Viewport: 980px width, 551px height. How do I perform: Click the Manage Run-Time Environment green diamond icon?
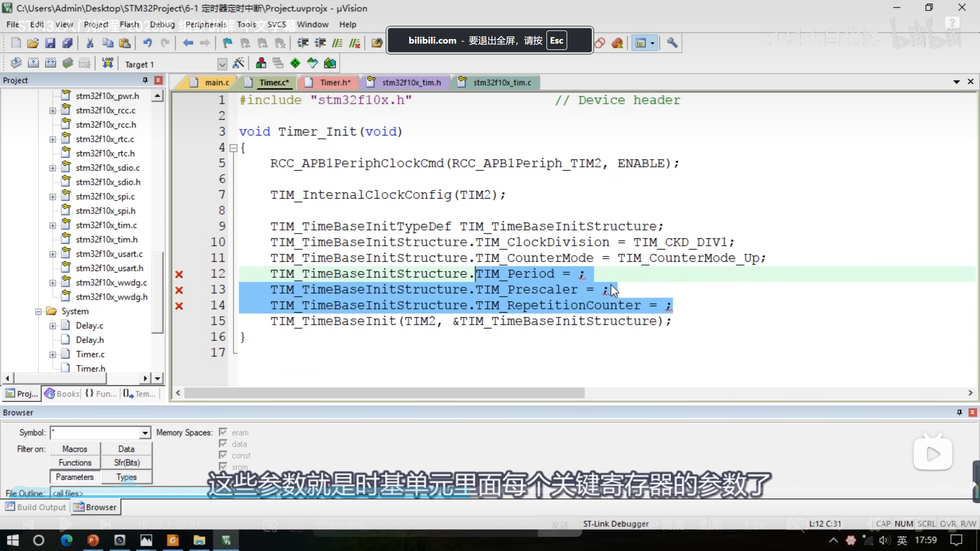pyautogui.click(x=295, y=63)
